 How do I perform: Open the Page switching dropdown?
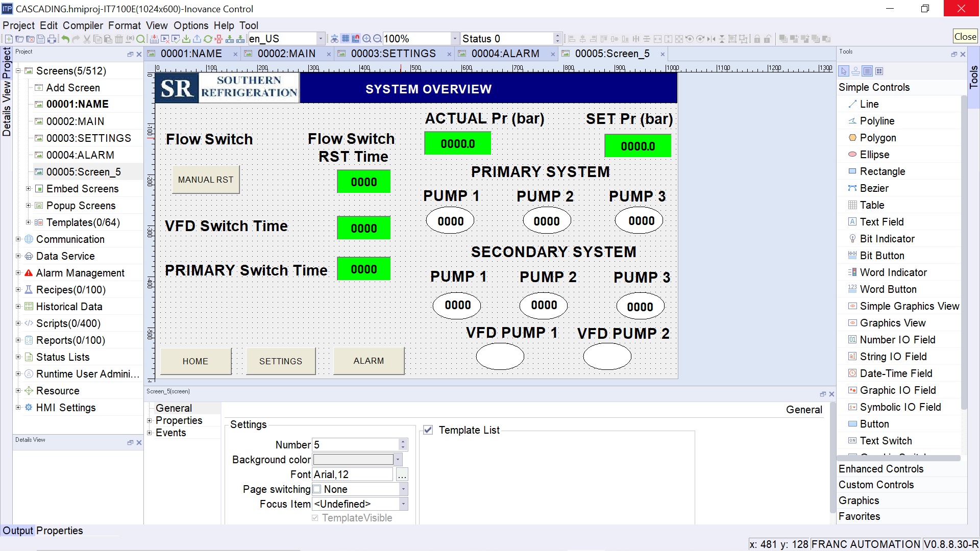(403, 489)
